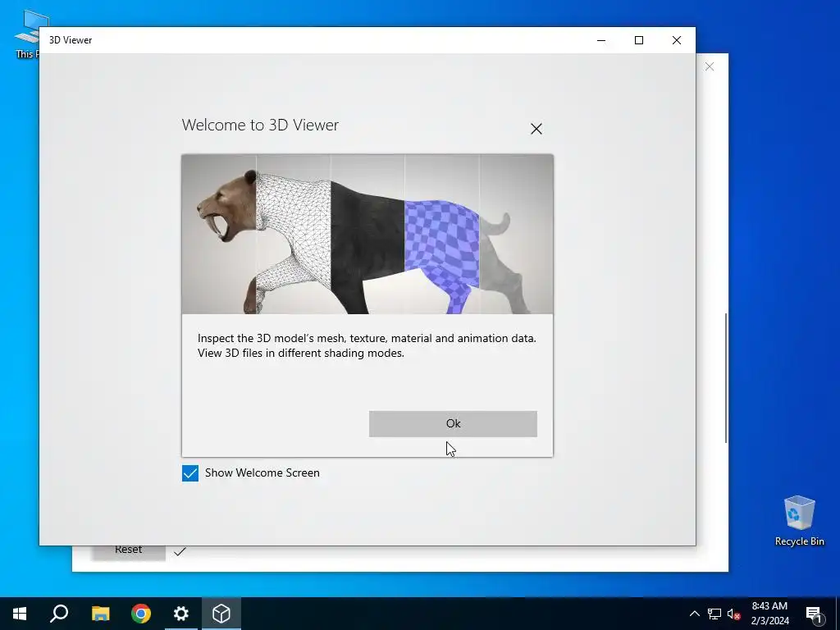
Task: Select the This PC desktop icon
Action: click(27, 34)
